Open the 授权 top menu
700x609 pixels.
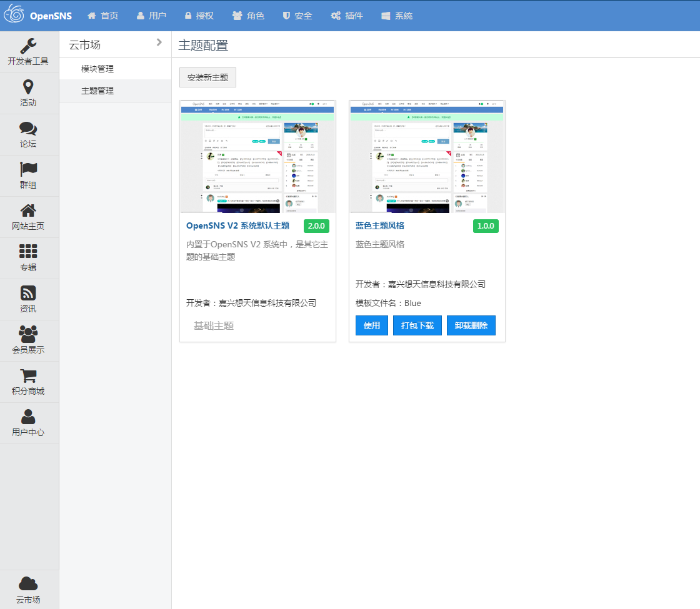[x=199, y=16]
